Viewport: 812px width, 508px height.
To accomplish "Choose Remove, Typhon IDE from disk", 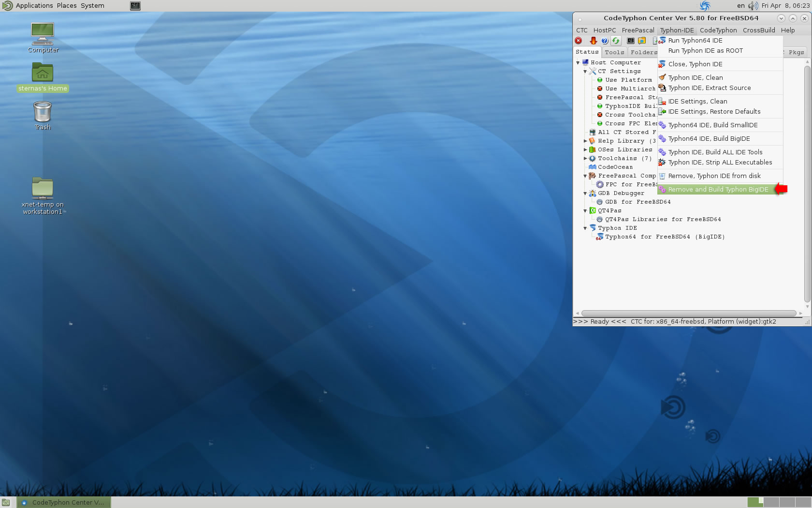I will [720, 176].
